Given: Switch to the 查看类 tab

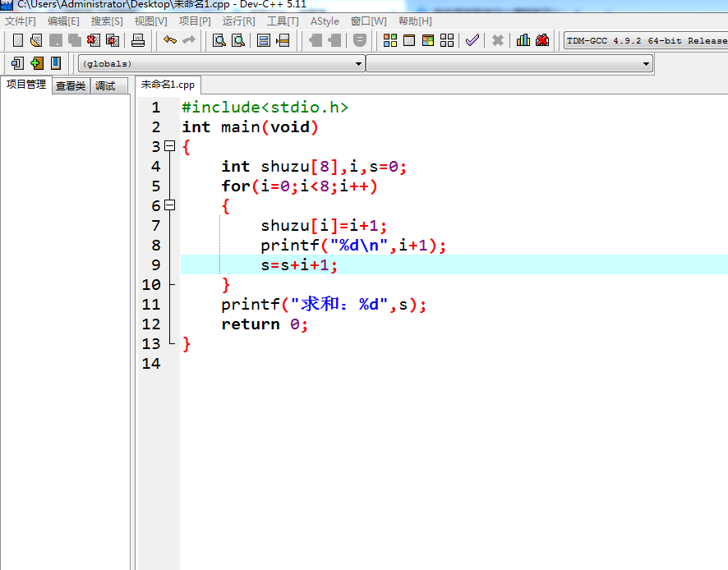Looking at the screenshot, I should tap(71, 86).
